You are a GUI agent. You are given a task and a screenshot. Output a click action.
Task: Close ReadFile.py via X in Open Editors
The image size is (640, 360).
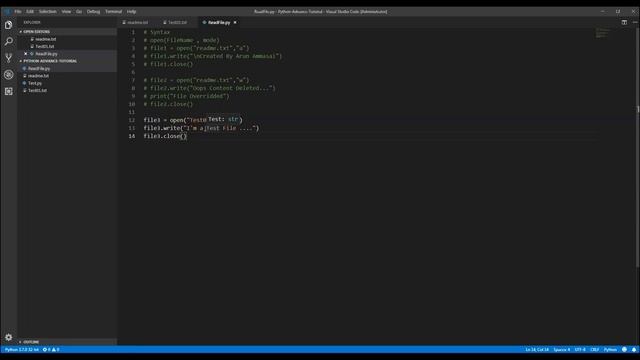25,54
